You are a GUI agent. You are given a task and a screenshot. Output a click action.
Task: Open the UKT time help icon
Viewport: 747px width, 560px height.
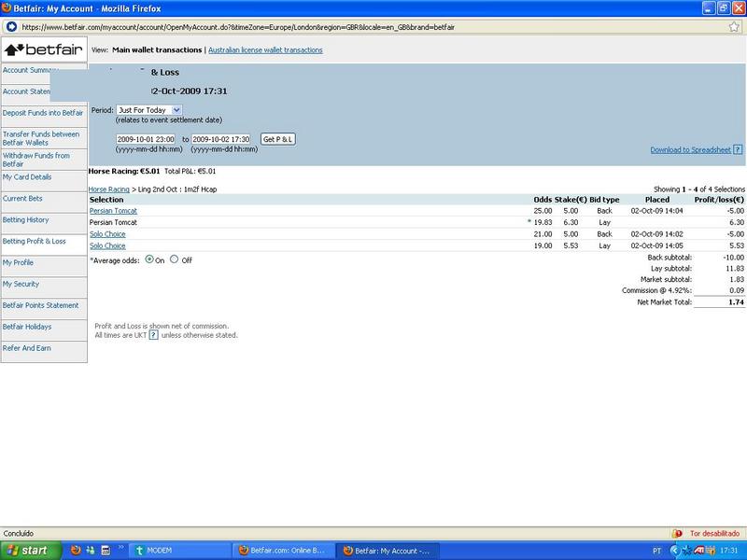pos(153,335)
